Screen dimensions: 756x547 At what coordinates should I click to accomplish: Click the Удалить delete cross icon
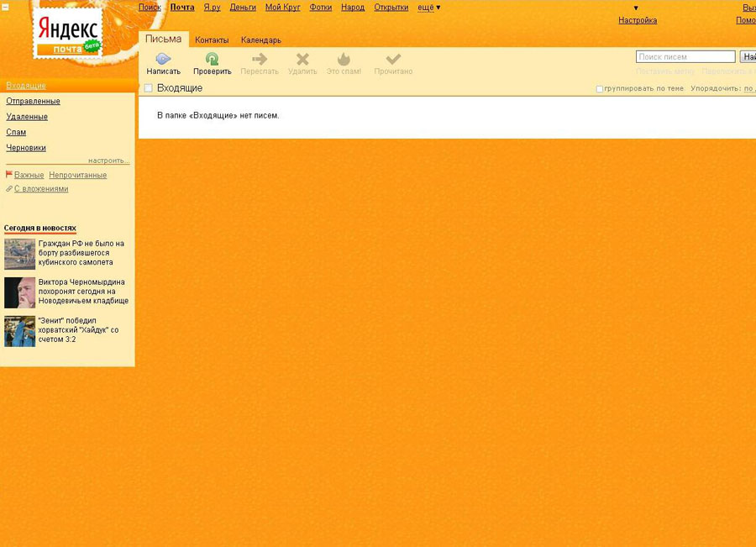pyautogui.click(x=302, y=59)
